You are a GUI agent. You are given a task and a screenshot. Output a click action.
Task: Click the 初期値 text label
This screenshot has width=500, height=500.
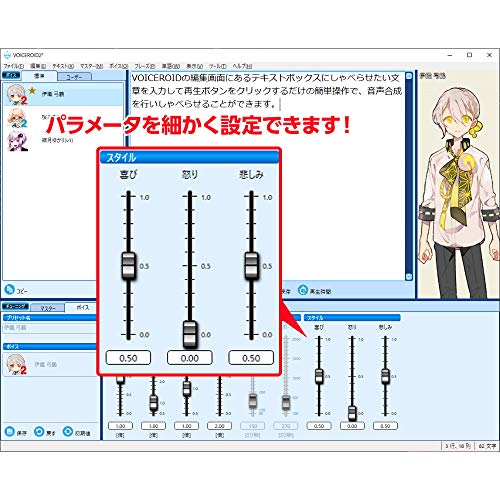(x=83, y=433)
